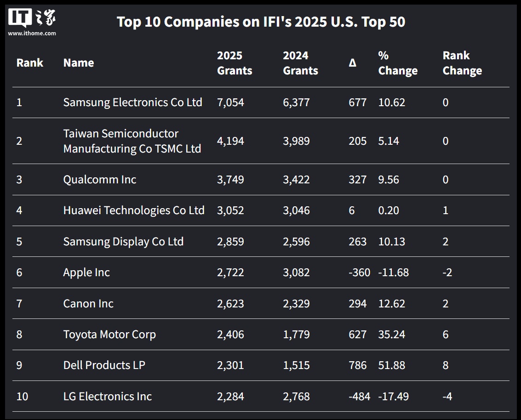Select the Canon Inc row name
521x420 pixels.
pos(88,304)
